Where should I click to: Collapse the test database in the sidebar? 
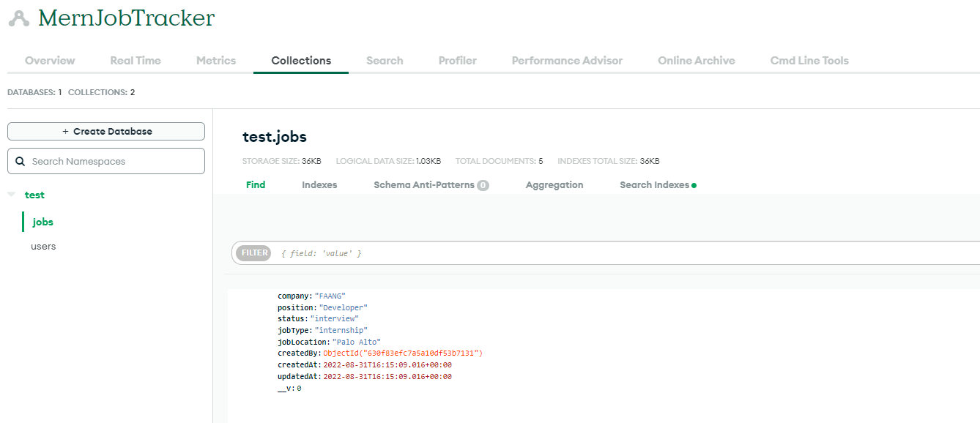tap(10, 194)
